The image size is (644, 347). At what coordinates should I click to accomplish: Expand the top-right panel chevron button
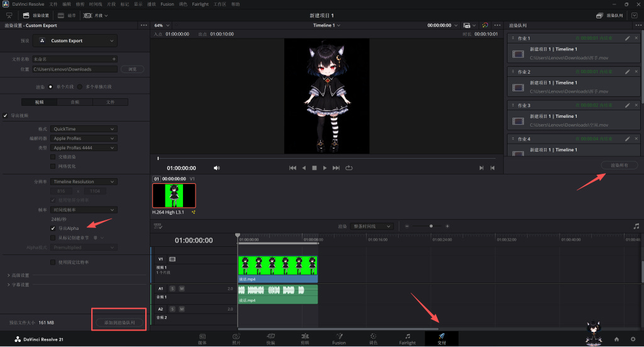(635, 16)
